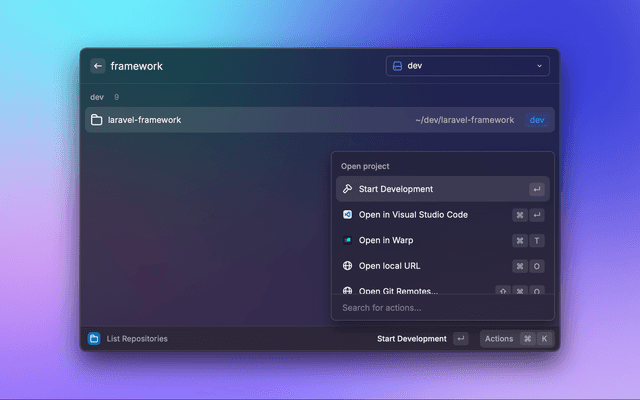Choose Open local URL action

pos(443,266)
